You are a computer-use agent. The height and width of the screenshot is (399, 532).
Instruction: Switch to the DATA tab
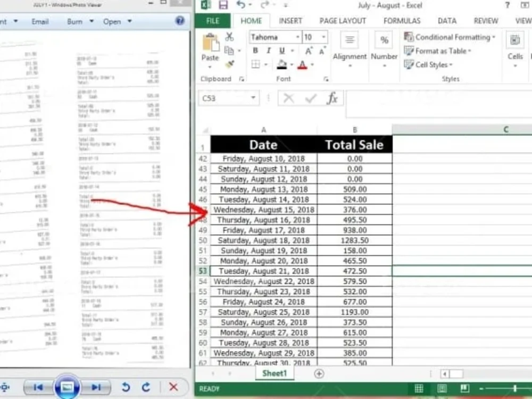click(447, 21)
